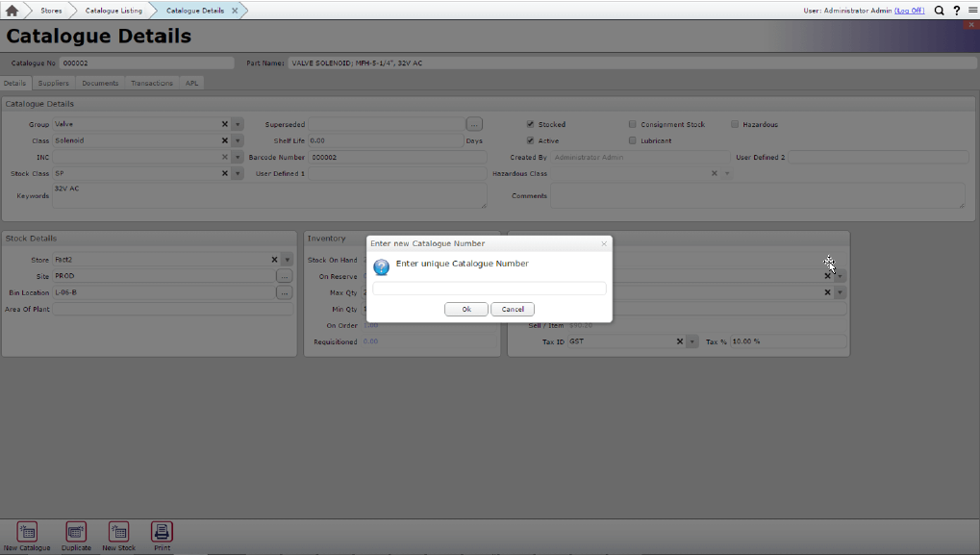Close the Enter new Catalogue Number dialog
Viewport: 980px width, 555px height.
(x=604, y=243)
